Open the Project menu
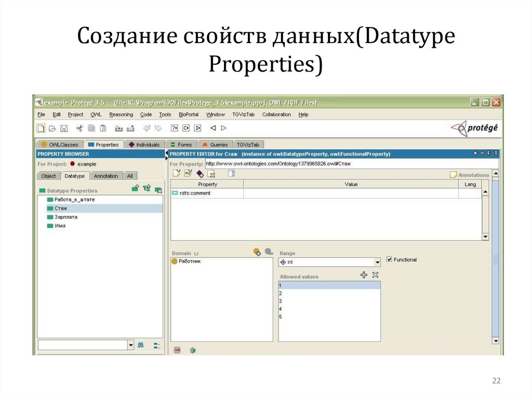This screenshot has height=398, width=532. (75, 115)
